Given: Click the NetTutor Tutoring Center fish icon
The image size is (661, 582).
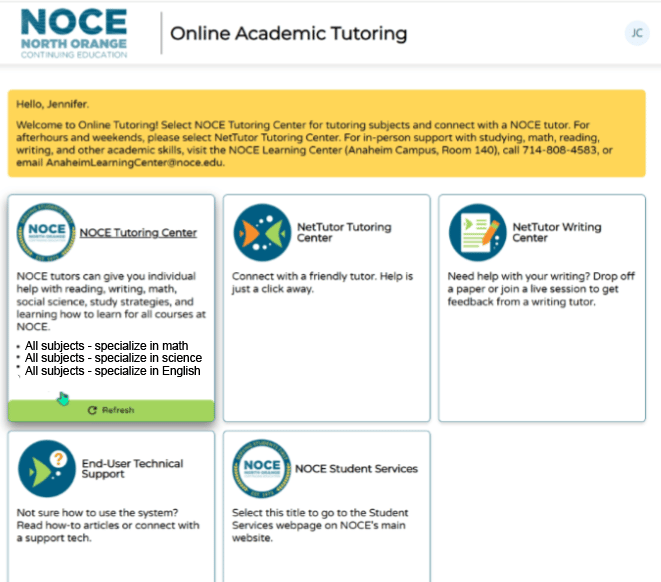Looking at the screenshot, I should [x=262, y=232].
